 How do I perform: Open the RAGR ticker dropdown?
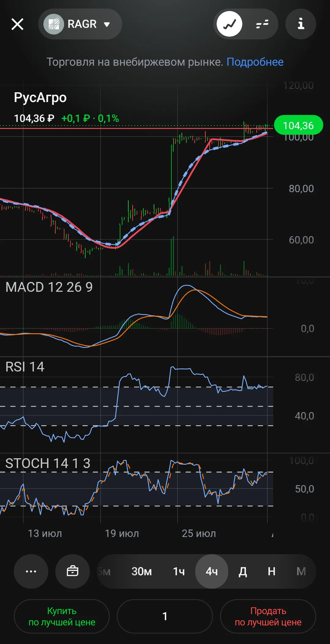80,24
